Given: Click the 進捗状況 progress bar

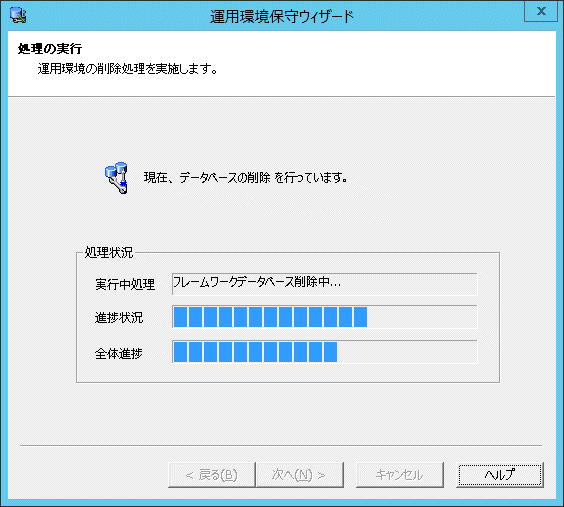Looking at the screenshot, I should (325, 317).
